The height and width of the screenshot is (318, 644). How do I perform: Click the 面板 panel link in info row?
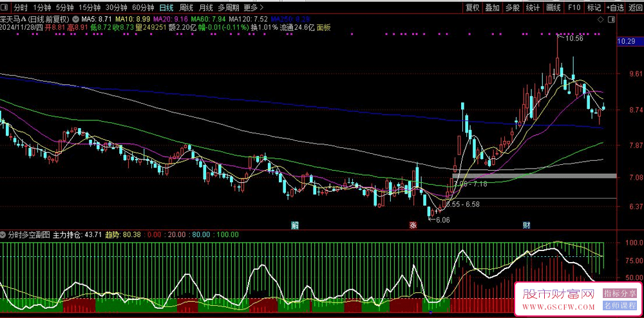[324, 28]
